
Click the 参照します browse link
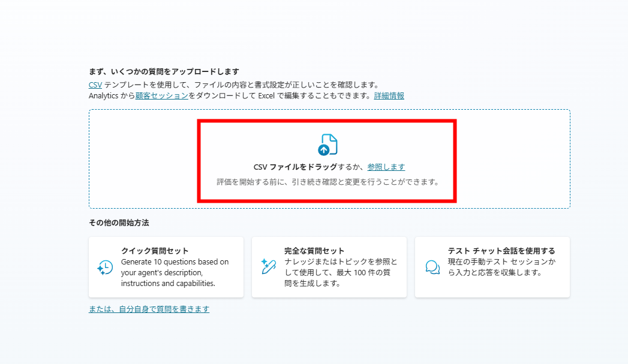pyautogui.click(x=386, y=167)
